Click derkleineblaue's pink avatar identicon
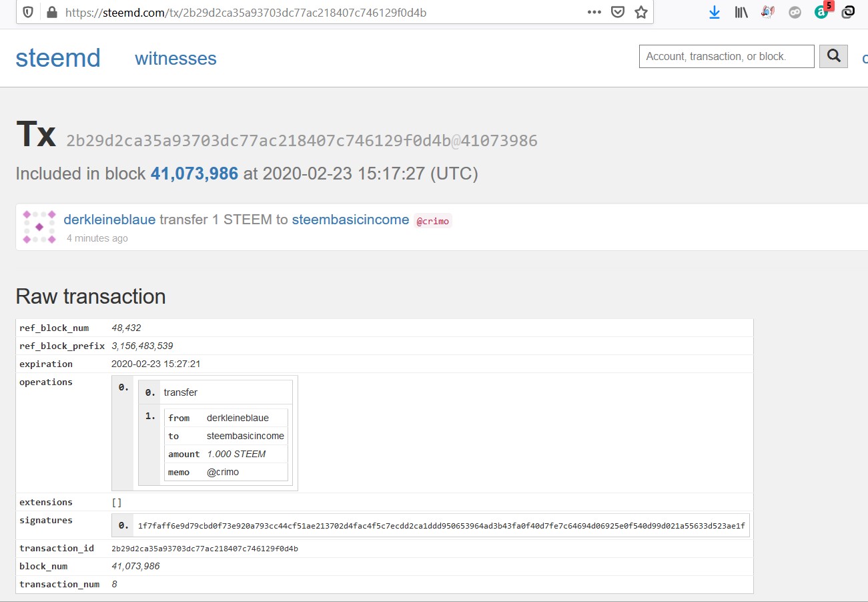Screen dimensions: 868x602 [x=39, y=227]
